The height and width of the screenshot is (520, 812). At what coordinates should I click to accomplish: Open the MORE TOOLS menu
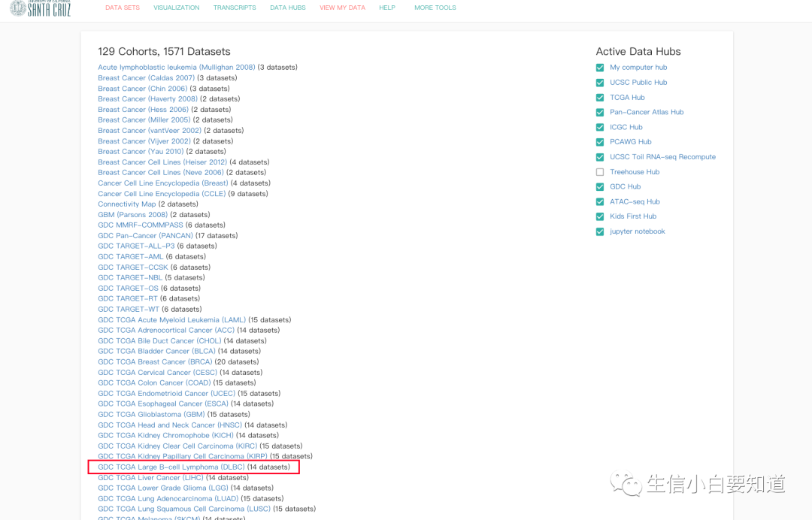(x=435, y=8)
